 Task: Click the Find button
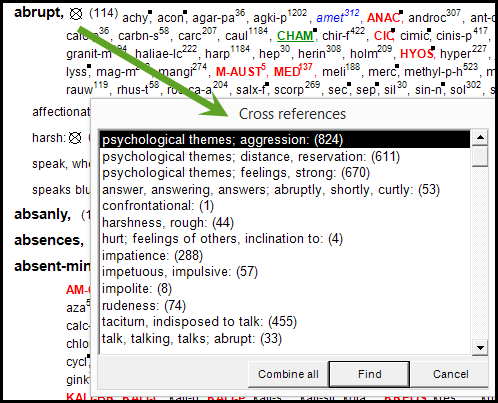[369, 374]
